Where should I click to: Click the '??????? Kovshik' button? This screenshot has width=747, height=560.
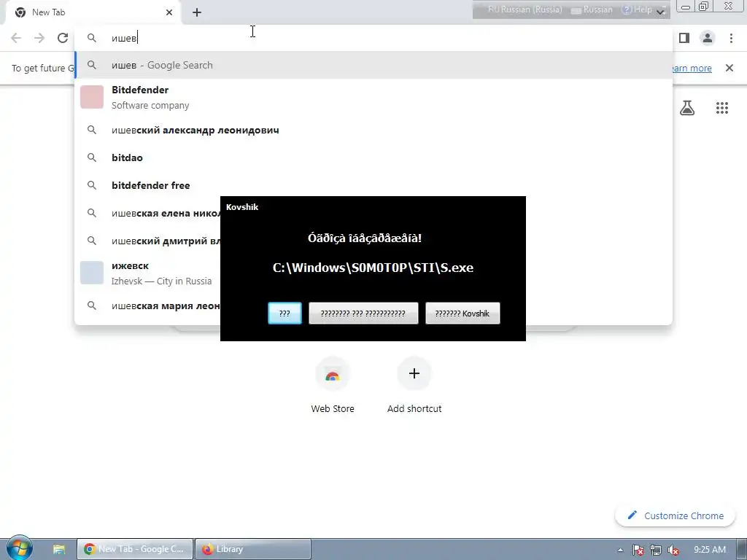462,314
